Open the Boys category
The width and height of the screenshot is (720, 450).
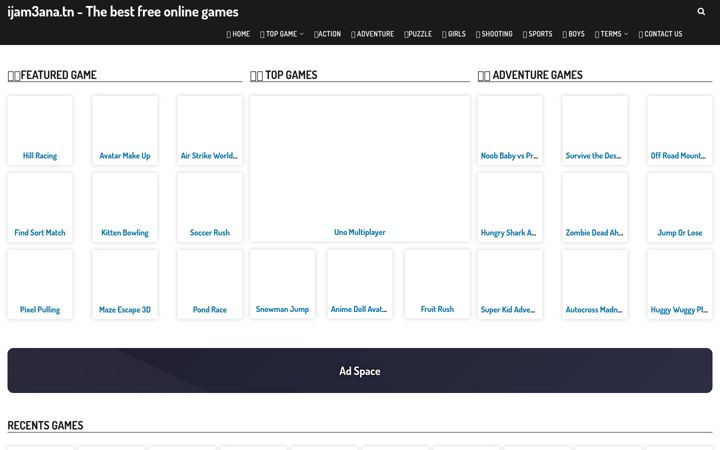coord(574,34)
